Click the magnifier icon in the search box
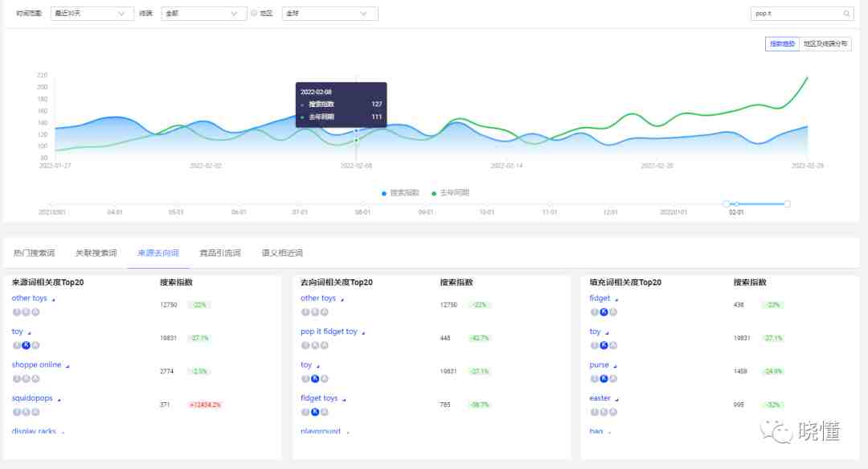 point(846,14)
